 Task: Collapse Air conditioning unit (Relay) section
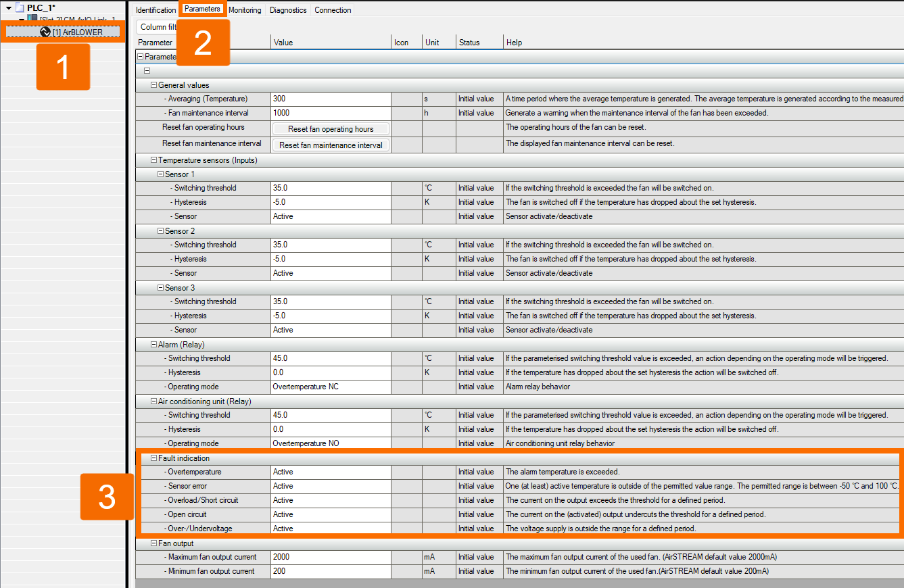153,401
